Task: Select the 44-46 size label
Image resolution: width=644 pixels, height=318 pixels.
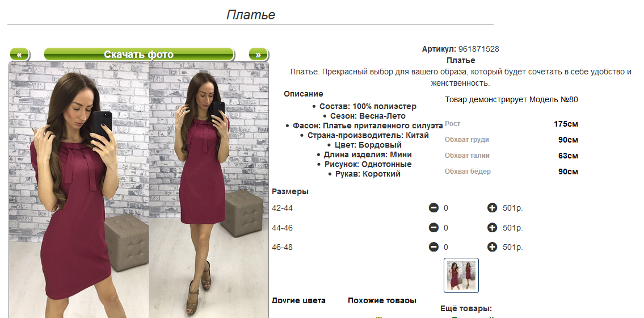Action: [x=283, y=228]
